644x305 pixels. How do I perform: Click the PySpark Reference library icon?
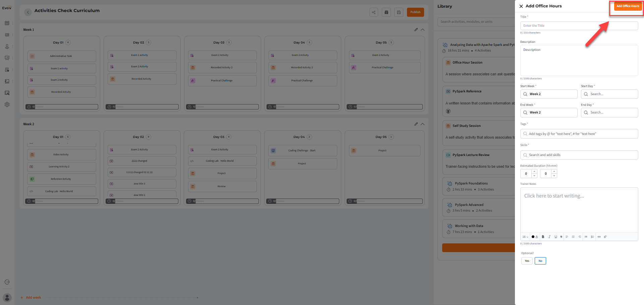[448, 91]
